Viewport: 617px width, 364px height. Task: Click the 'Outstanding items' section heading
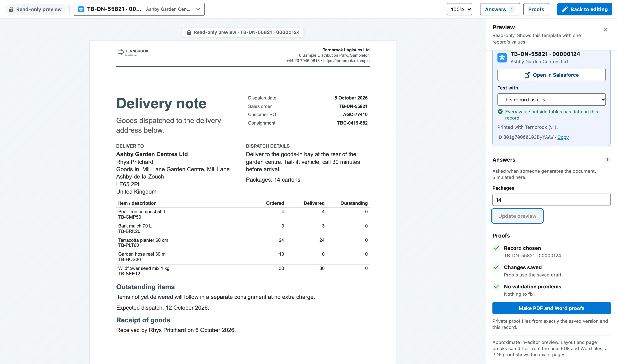[145, 287]
